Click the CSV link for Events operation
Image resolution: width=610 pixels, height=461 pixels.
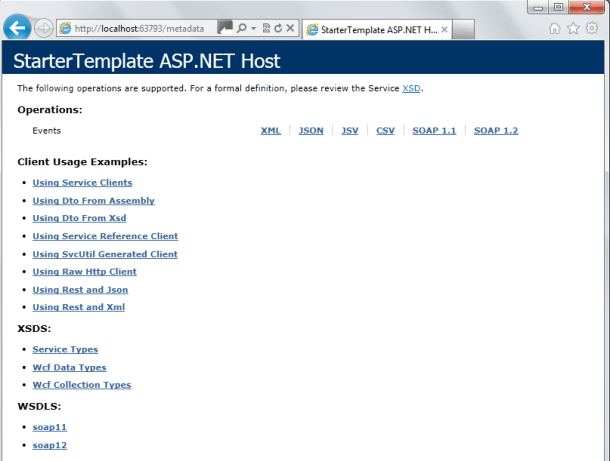tap(385, 131)
